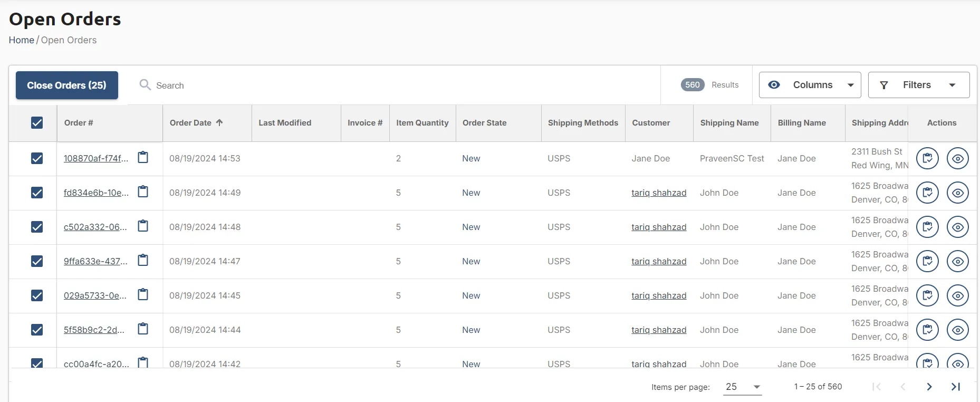Click the Close Orders (25) button

click(x=67, y=85)
